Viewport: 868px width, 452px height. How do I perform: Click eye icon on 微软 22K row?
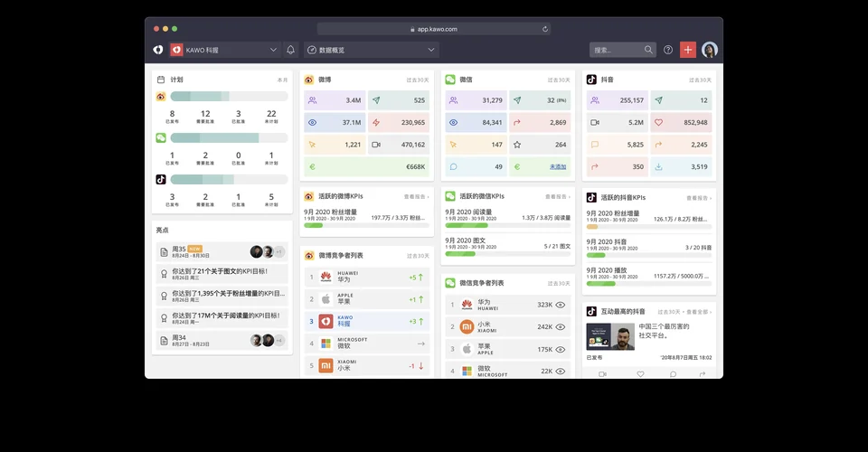561,372
